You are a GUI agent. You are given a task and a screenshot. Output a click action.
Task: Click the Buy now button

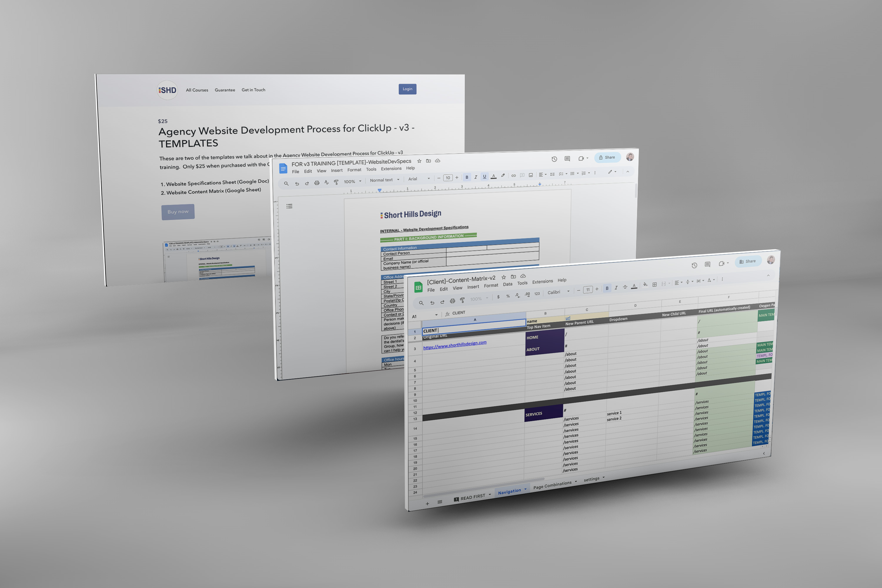pos(178,212)
